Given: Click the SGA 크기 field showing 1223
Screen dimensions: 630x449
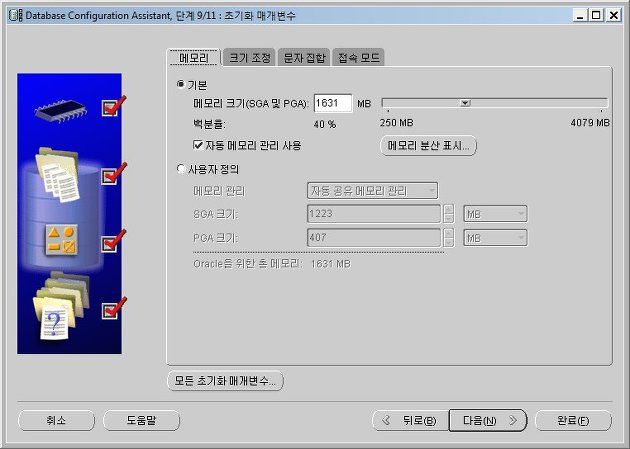Looking at the screenshot, I should pos(374,214).
